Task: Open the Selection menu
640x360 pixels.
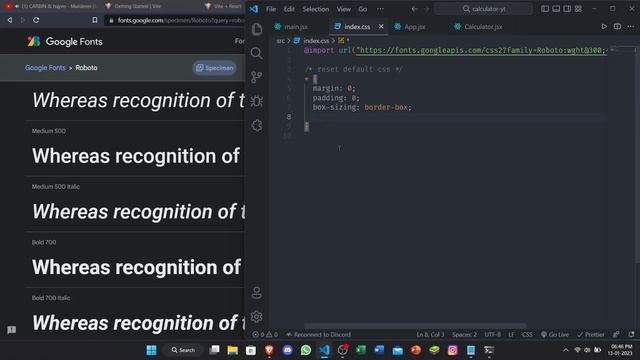Action: click(316, 9)
